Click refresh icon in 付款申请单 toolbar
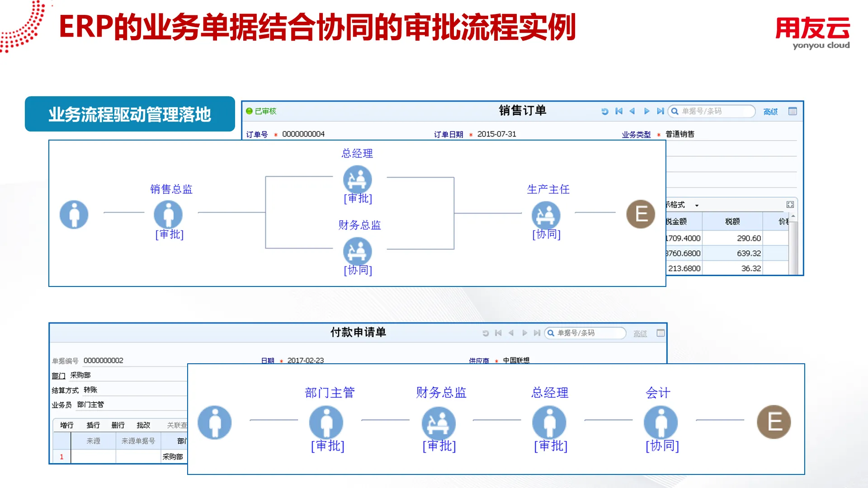This screenshot has height=488, width=868. 486,333
